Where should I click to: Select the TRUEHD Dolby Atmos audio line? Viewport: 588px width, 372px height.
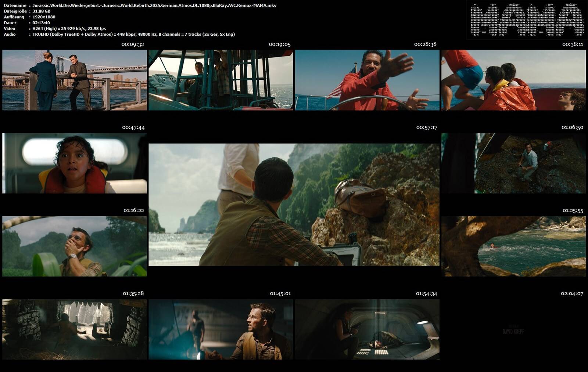133,35
